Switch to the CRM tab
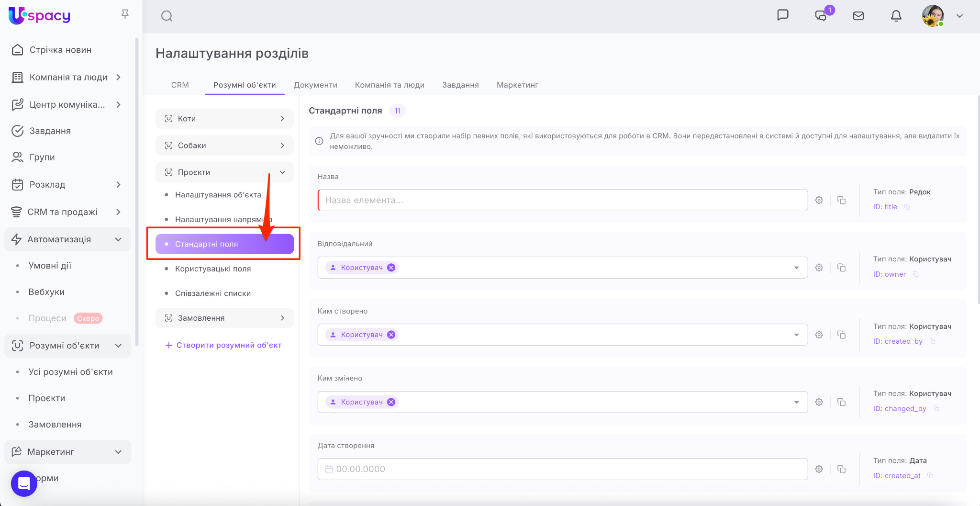Screen dimensions: 980x506 coord(180,85)
